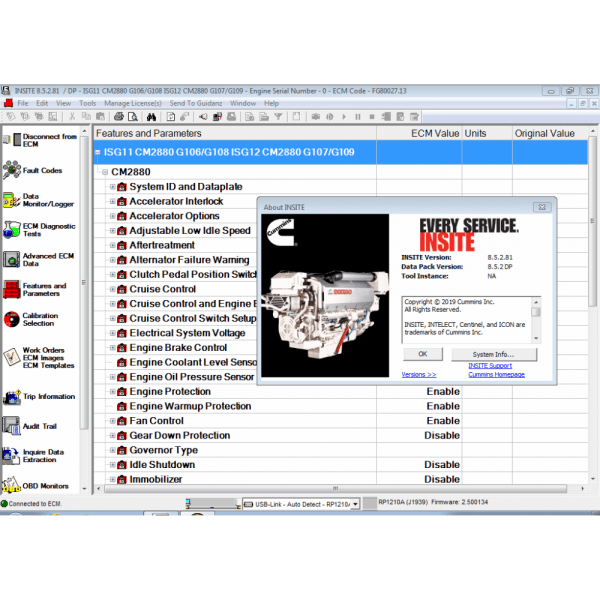
Task: Click the horizontal scrollbar of parameters list
Action: click(x=336, y=489)
